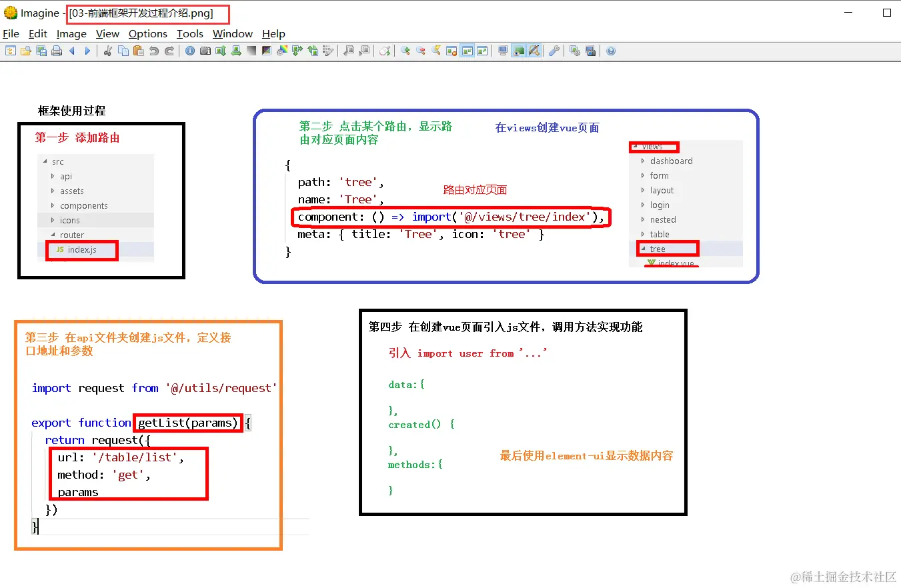Zoom in with the plus magnifier icon
901x588 pixels.
[x=405, y=51]
